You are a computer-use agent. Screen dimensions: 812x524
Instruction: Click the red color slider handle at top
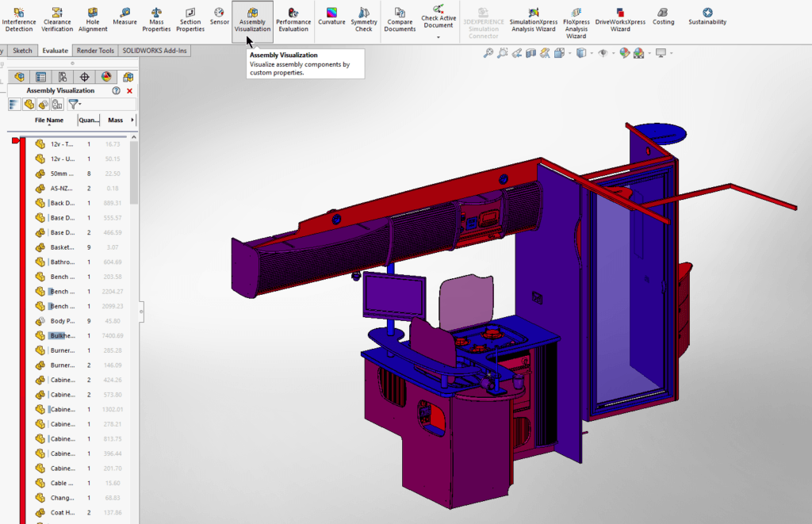[x=14, y=140]
